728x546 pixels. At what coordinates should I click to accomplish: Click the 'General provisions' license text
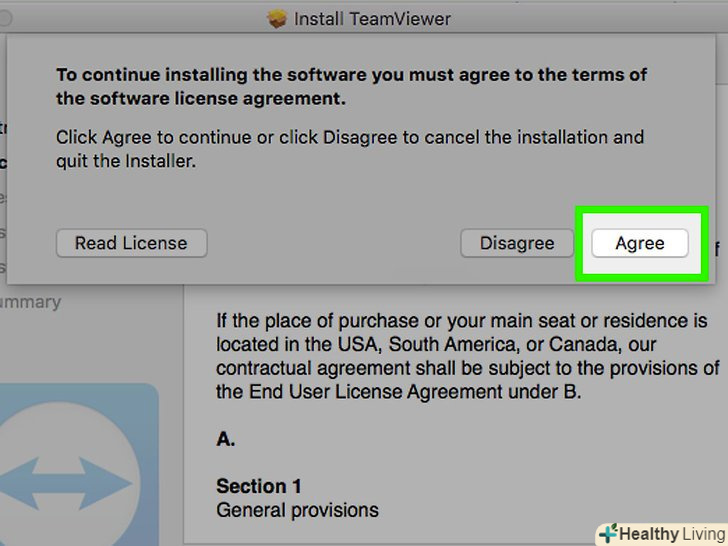tap(298, 510)
